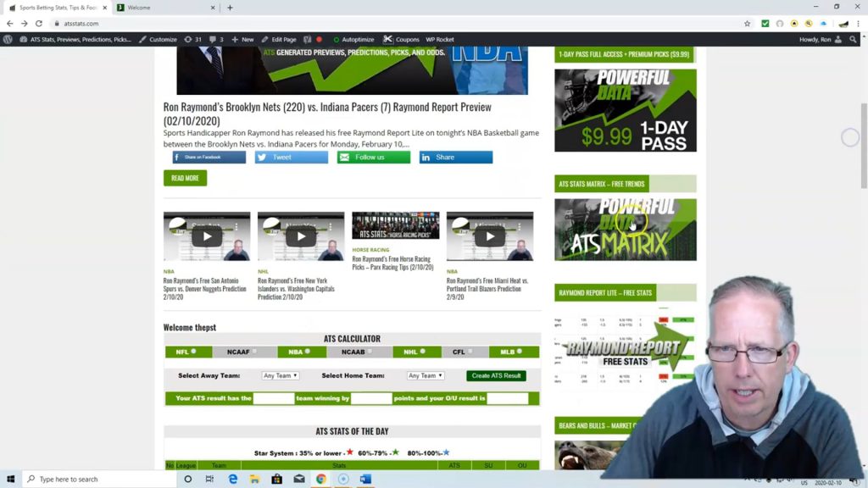Click Edit Page in the admin bar
This screenshot has width=868, height=488.
click(279, 39)
